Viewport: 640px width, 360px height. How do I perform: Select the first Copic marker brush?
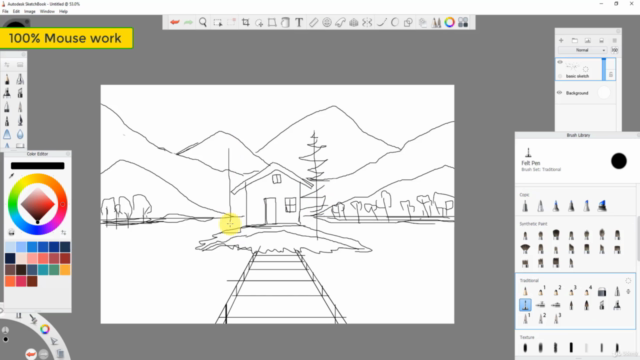pyautogui.click(x=525, y=206)
